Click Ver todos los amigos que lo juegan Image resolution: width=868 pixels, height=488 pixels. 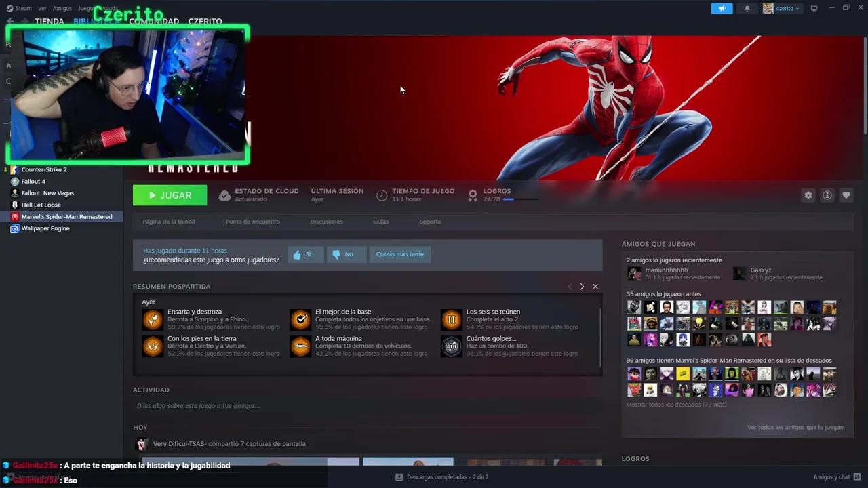click(x=795, y=428)
